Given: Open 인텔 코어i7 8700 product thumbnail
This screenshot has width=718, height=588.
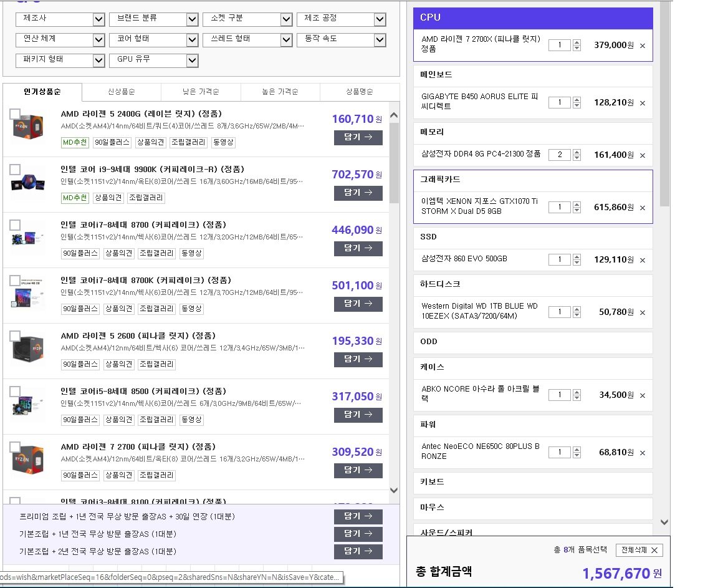Looking at the screenshot, I should 29,238.
